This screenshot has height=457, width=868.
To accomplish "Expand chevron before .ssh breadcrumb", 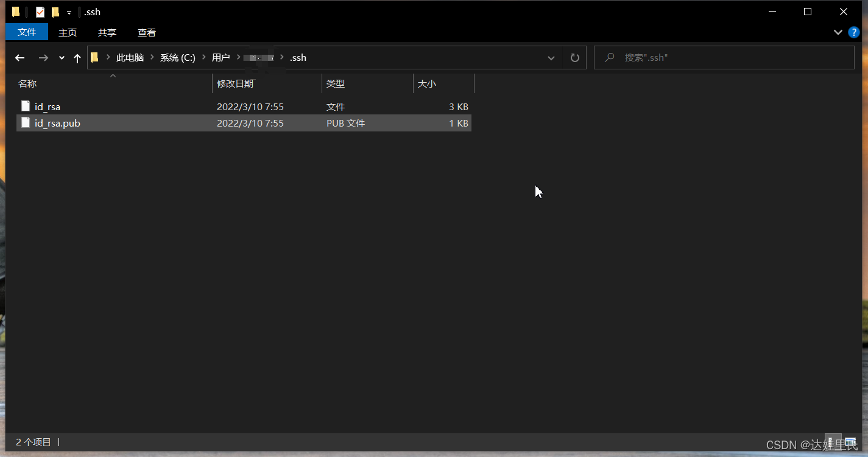I will tap(282, 57).
